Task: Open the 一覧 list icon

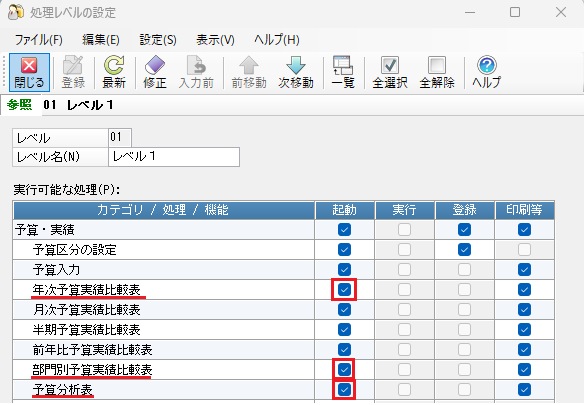Action: coord(343,65)
